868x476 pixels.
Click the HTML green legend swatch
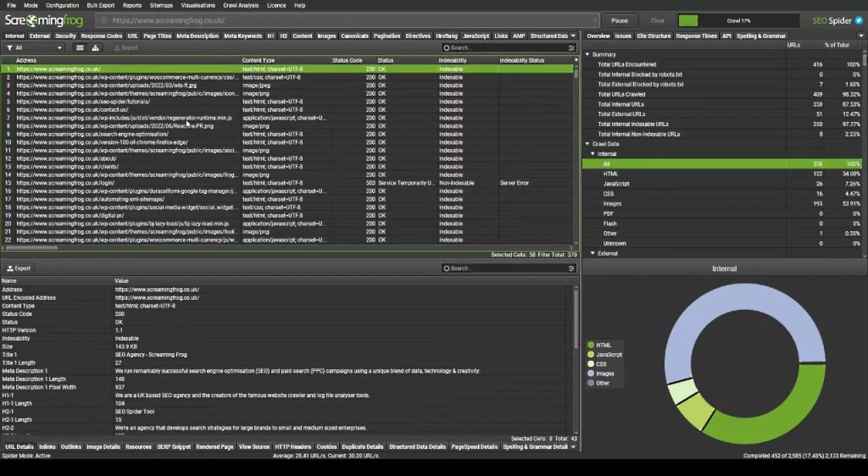[591, 345]
